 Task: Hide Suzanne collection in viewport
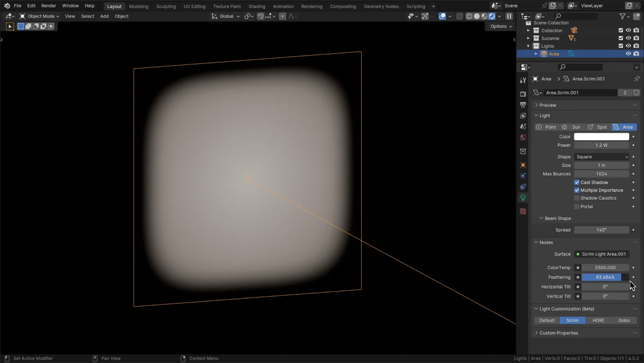coord(628,38)
